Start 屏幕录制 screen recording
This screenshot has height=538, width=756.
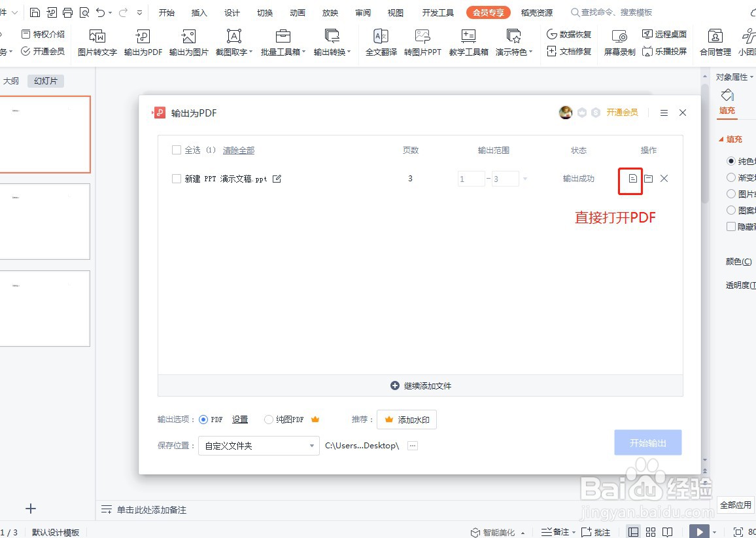tap(618, 42)
